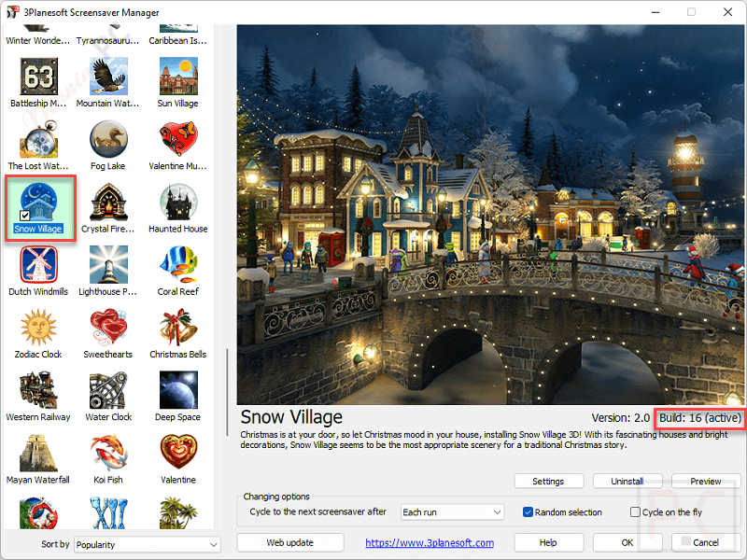Click the Caribbean Islands label
Screen dimensions: 747x560
[x=178, y=41]
